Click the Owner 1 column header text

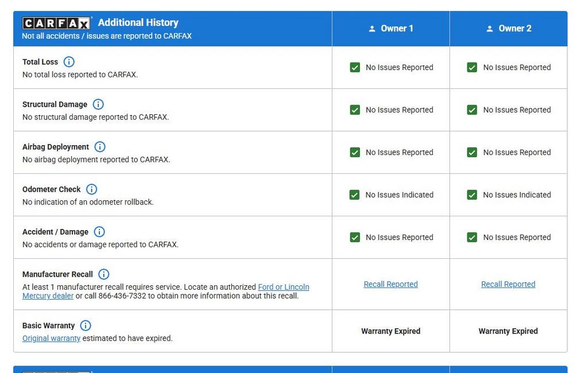click(x=397, y=29)
